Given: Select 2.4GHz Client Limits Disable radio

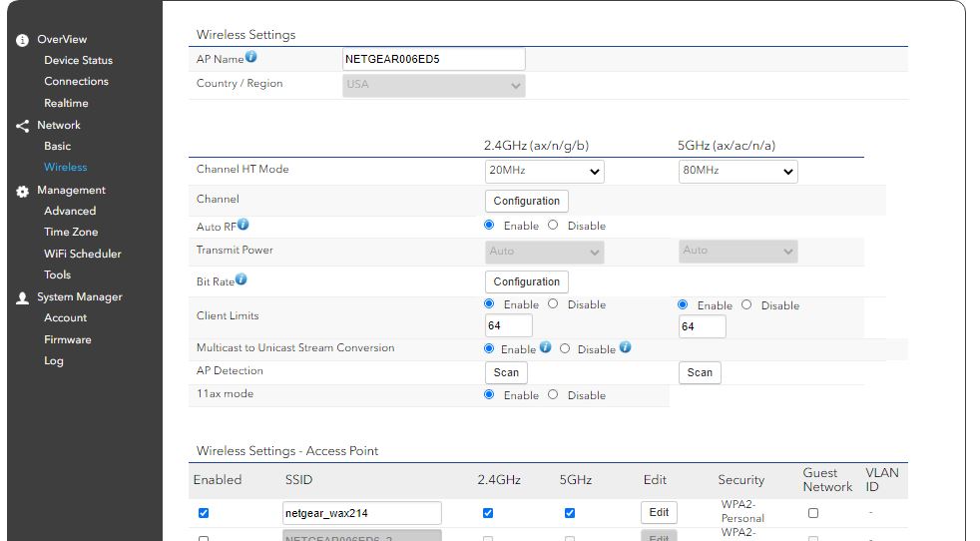Looking at the screenshot, I should [x=553, y=304].
